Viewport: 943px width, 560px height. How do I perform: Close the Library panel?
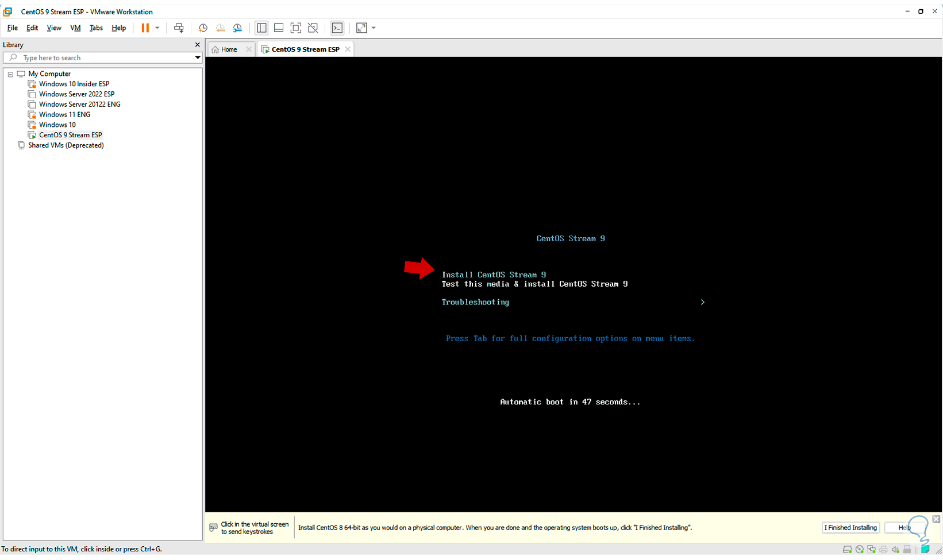click(x=197, y=44)
